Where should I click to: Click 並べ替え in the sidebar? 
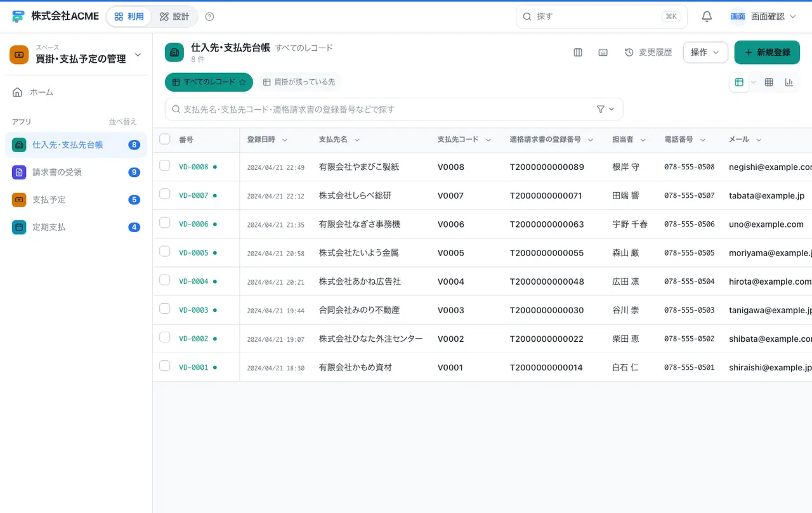pos(123,122)
